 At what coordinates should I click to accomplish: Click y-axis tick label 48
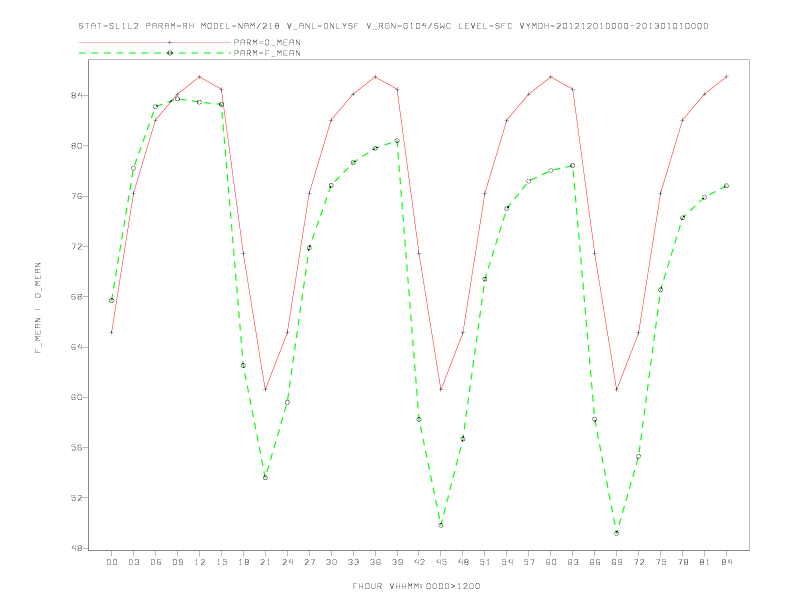pos(75,548)
